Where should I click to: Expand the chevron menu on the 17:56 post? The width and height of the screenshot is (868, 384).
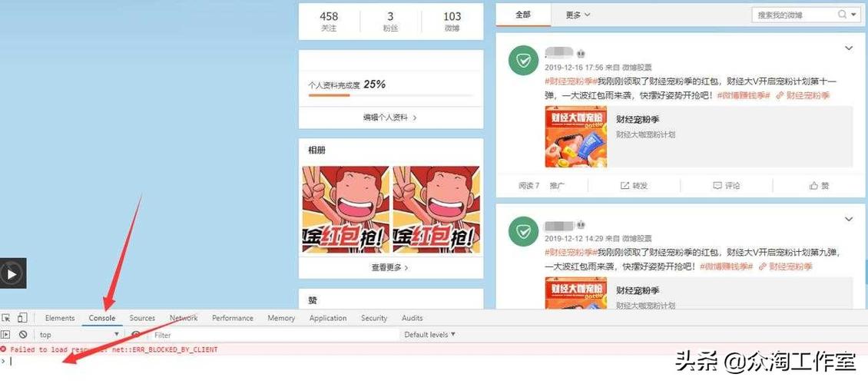[x=849, y=48]
